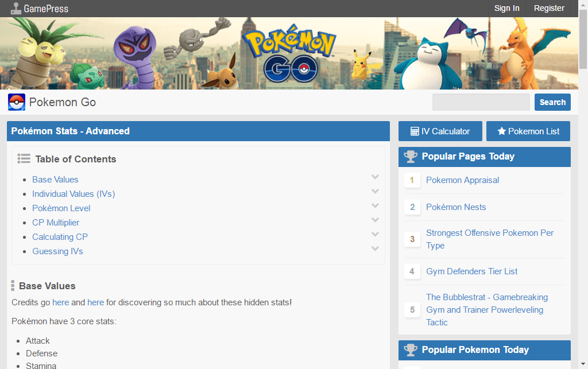The image size is (588, 369).
Task: Click the GamePress joystick logo icon
Action: 16,8
